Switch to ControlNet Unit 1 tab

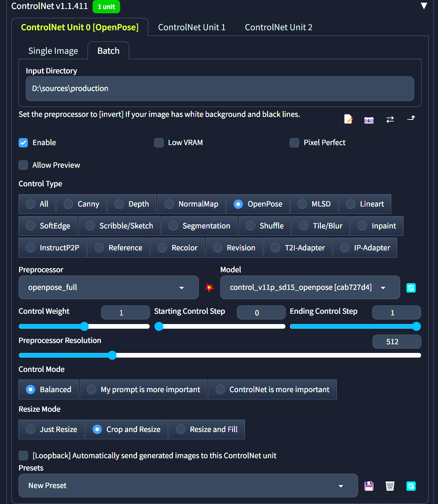(x=192, y=27)
